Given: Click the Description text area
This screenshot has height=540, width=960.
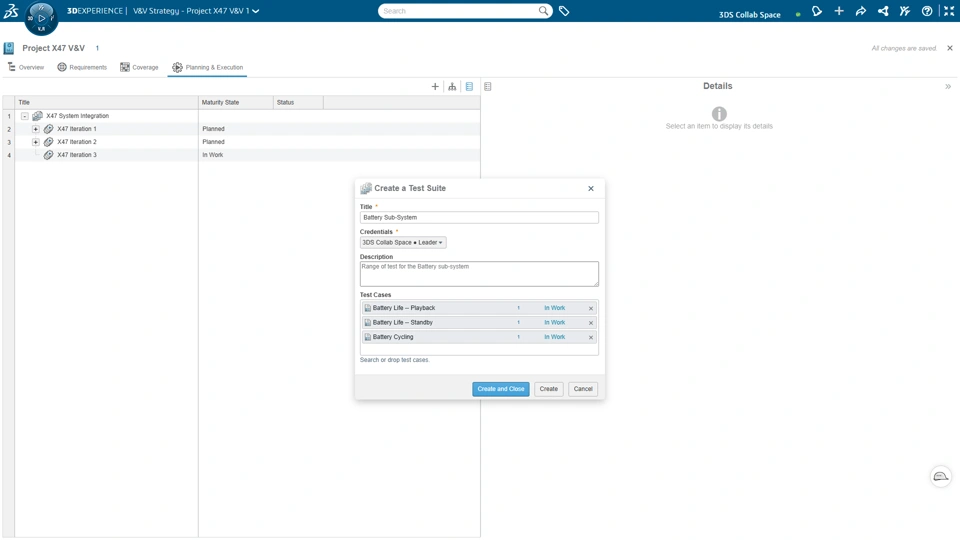Looking at the screenshot, I should point(479,274).
